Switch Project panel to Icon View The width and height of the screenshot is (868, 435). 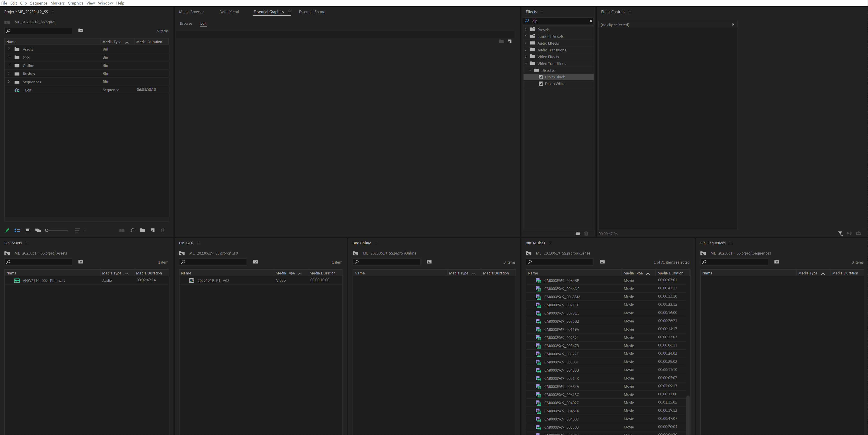[x=27, y=230]
